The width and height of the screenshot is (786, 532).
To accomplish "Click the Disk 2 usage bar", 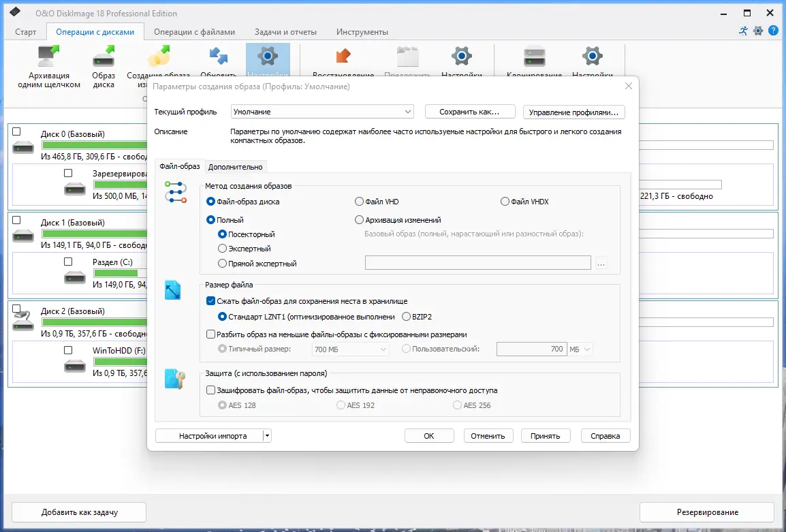I will (x=95, y=322).
